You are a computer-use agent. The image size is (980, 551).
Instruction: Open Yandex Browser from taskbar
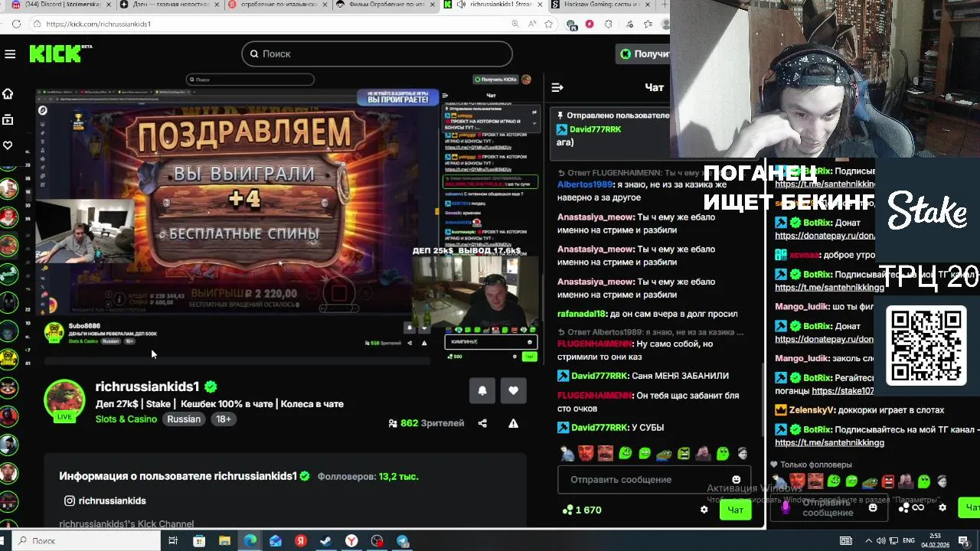(351, 541)
